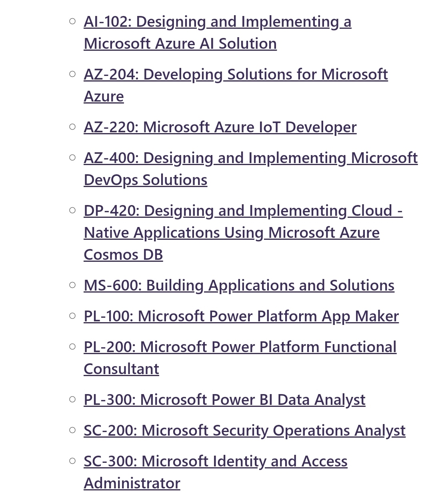The width and height of the screenshot is (432, 504).
Task: Open the Security Operations Analyst exam page
Action: coord(244,431)
